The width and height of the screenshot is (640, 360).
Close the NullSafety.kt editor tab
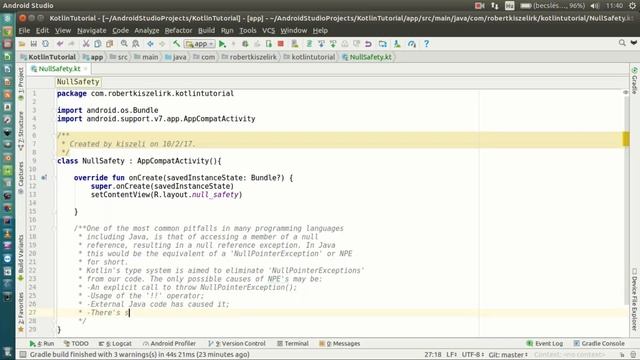(85, 69)
